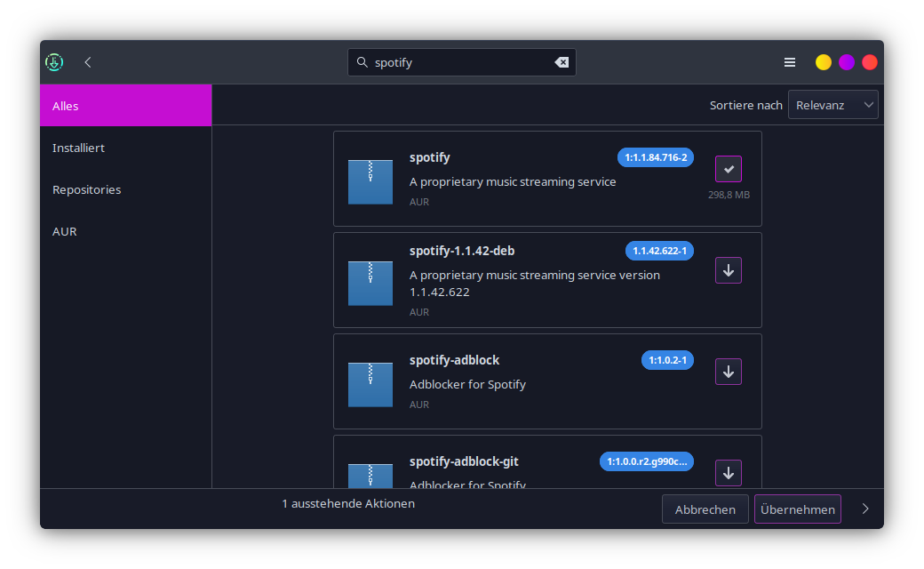The image size is (924, 569).
Task: Select the Installiert category
Action: [125, 148]
